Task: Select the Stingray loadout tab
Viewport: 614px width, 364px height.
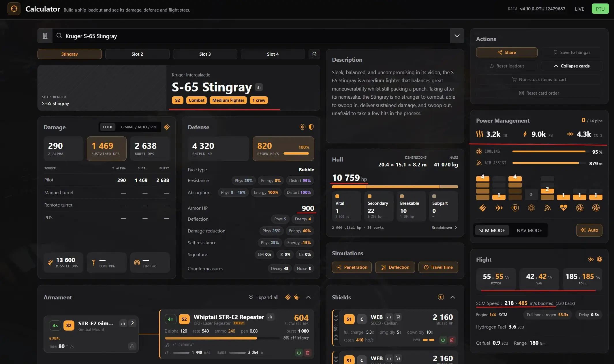Action: point(70,54)
